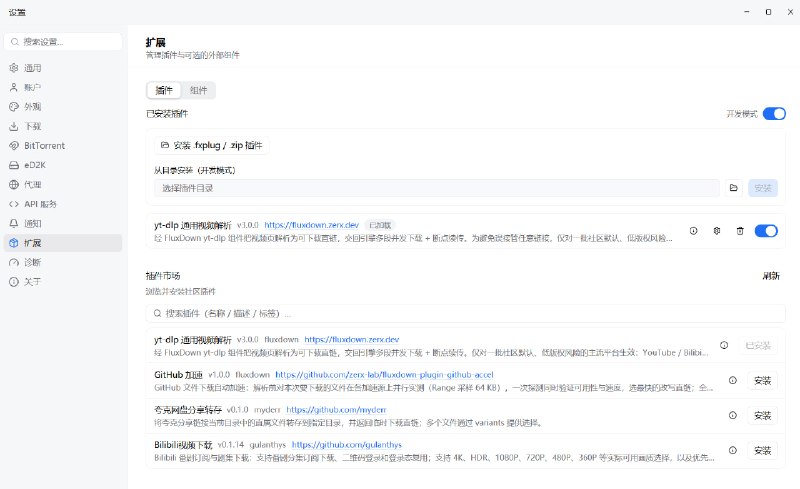Focus the 选择插件目录 directory input

coord(437,188)
